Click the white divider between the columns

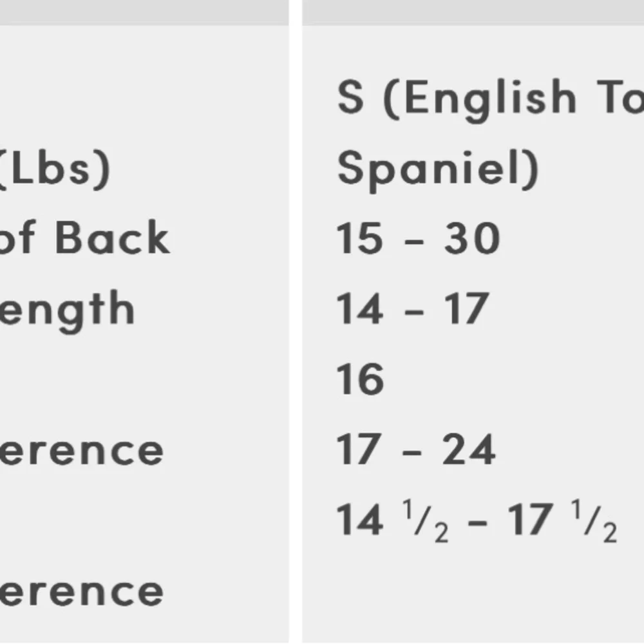pos(296,322)
